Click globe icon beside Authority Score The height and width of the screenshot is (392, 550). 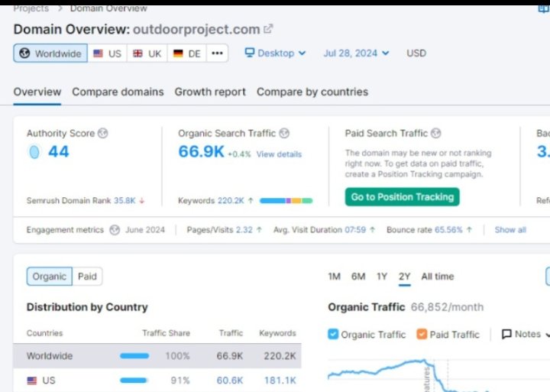pyautogui.click(x=103, y=134)
